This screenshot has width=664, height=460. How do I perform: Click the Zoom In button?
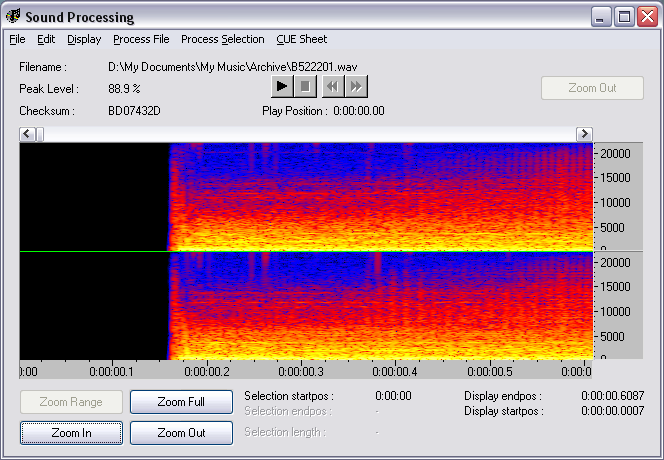click(71, 433)
